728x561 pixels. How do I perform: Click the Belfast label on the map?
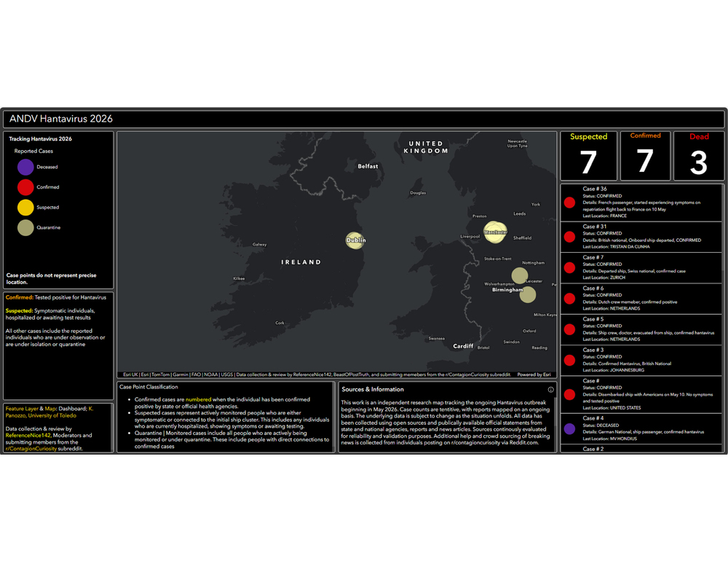click(x=368, y=166)
